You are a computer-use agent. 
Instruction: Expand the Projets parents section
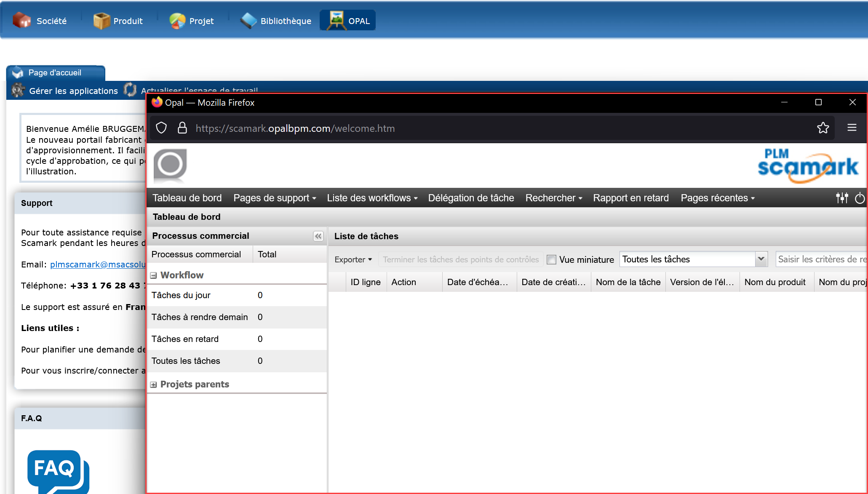click(153, 385)
